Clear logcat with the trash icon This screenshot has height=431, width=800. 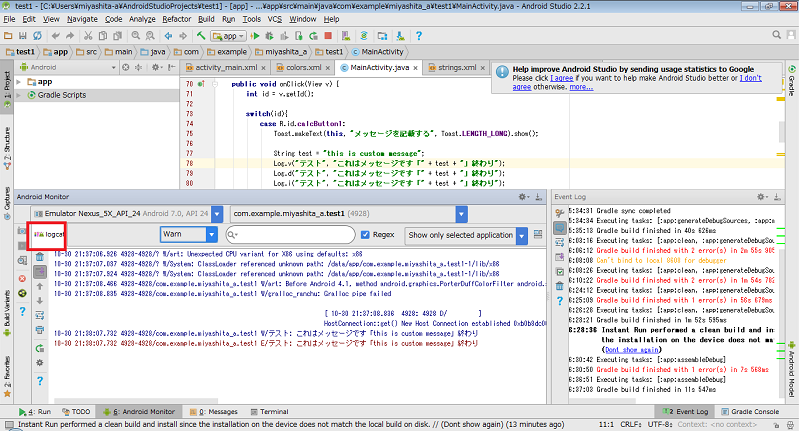40,257
